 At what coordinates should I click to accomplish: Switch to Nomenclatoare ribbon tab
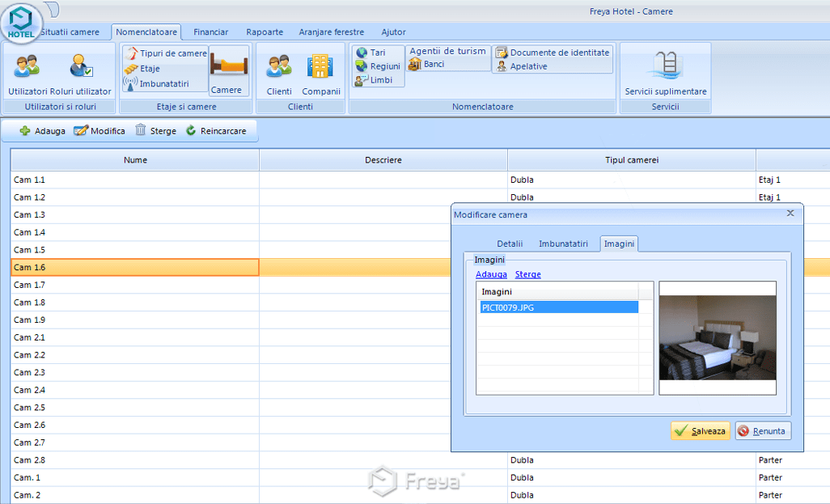click(x=146, y=32)
